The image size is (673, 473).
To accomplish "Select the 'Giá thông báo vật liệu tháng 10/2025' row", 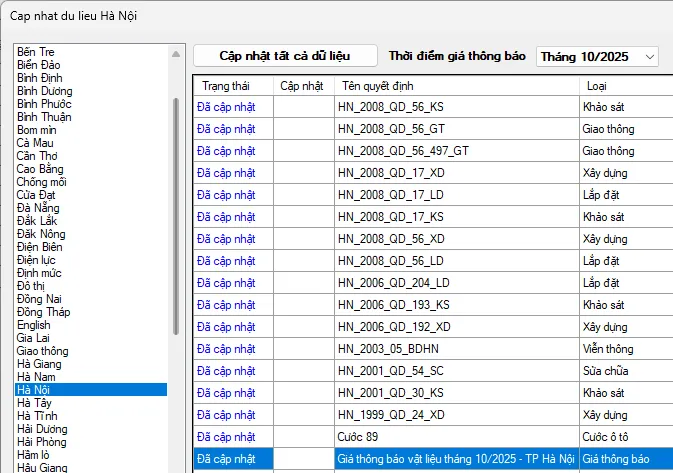I will point(456,458).
